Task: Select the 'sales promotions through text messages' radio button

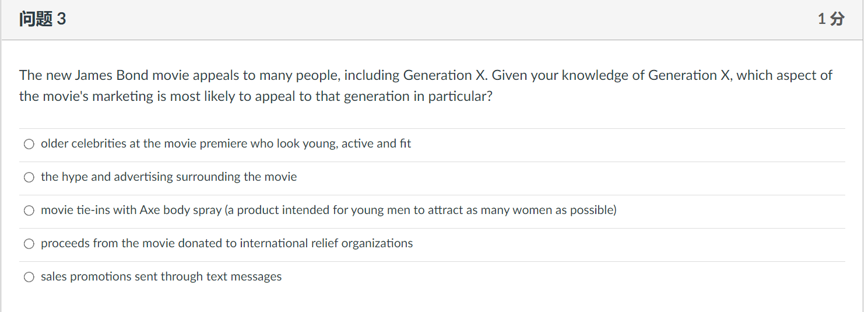Action: [29, 277]
